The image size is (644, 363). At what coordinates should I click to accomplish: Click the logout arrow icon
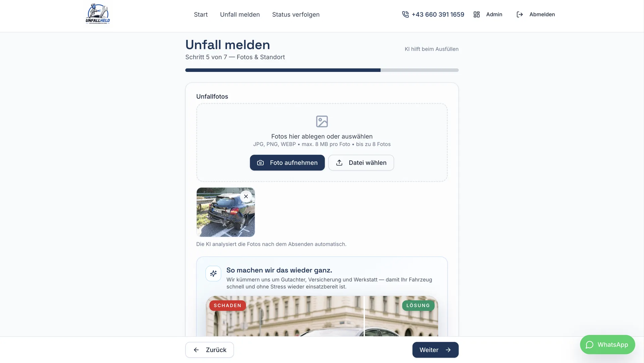coord(520,14)
